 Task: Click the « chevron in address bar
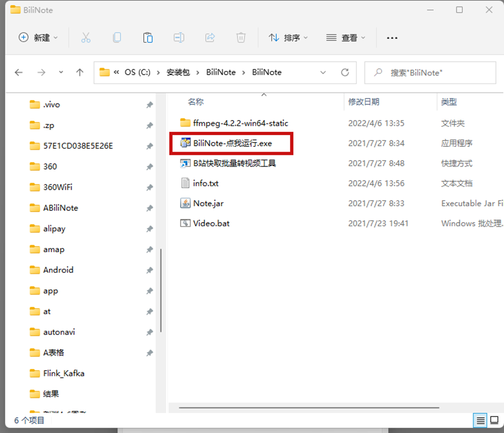pos(117,72)
